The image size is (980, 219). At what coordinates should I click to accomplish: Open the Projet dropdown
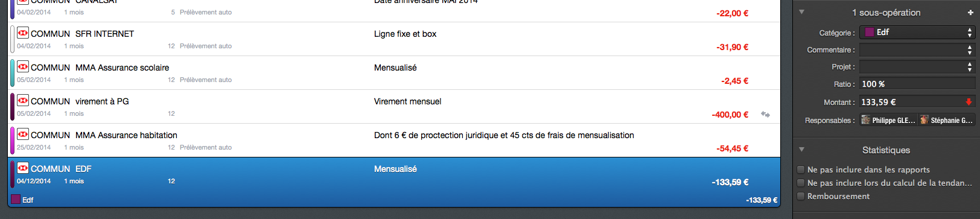[917, 66]
